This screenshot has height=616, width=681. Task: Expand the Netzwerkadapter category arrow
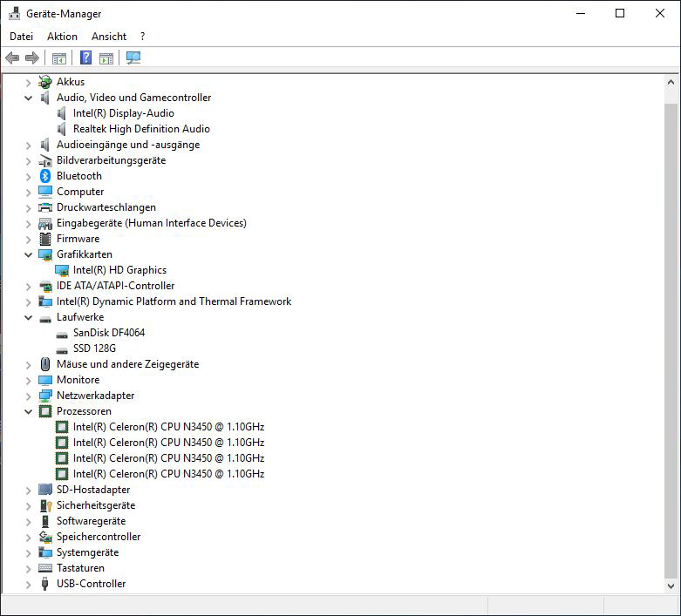[x=28, y=396]
